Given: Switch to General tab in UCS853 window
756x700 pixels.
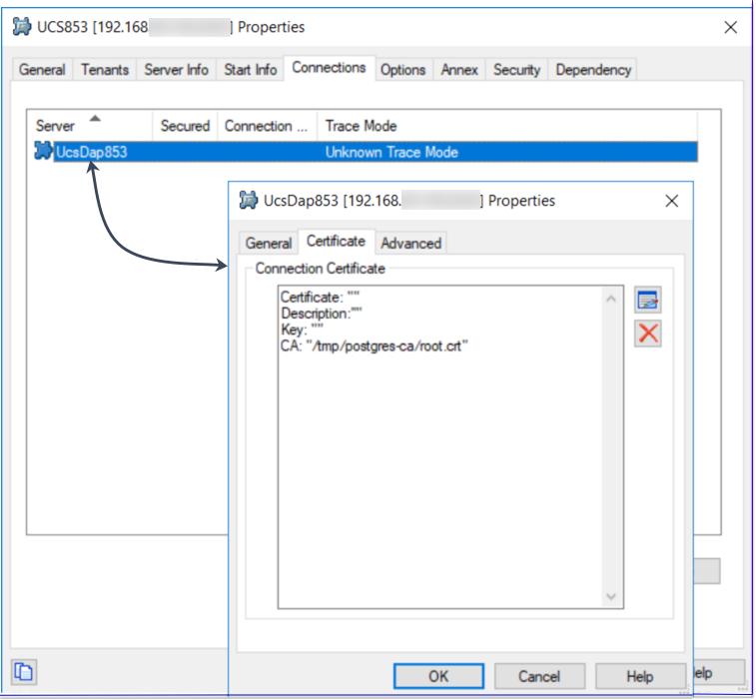Looking at the screenshot, I should [42, 70].
